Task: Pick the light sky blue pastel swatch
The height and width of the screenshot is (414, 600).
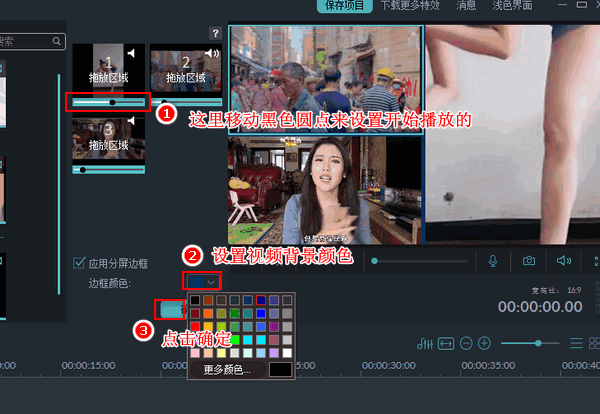Action: [x=261, y=353]
